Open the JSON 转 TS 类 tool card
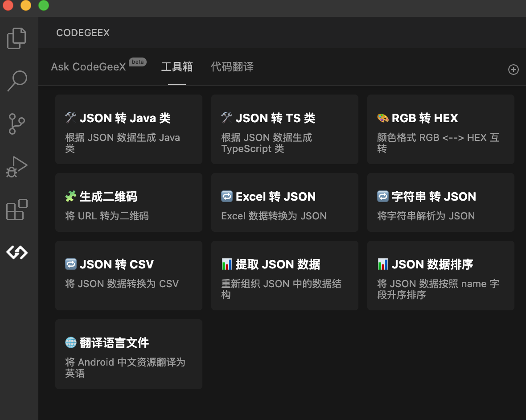This screenshot has height=420, width=526. [284, 129]
